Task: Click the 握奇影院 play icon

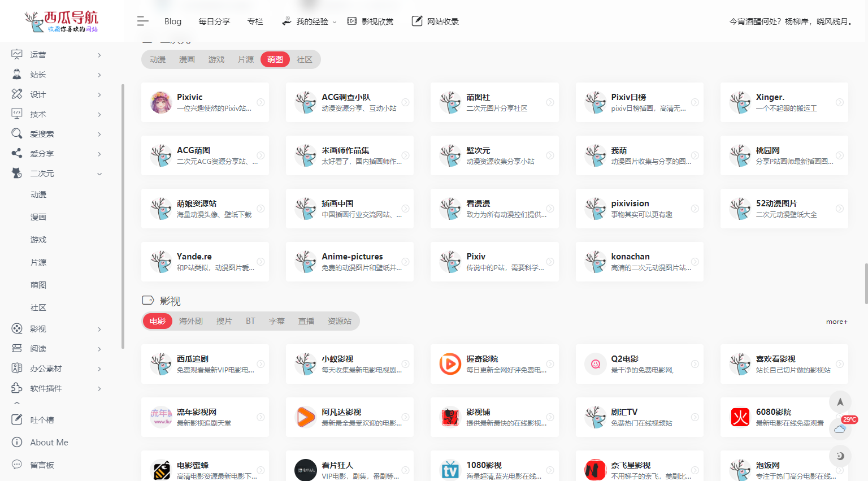Action: 450,364
